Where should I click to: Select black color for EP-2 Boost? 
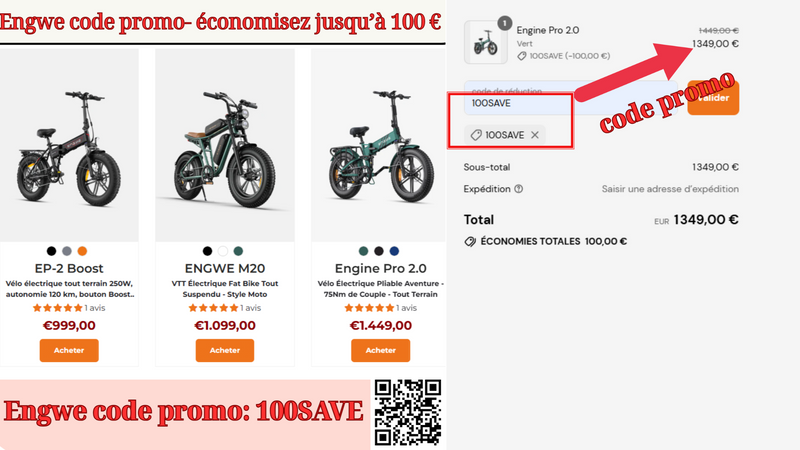(52, 251)
